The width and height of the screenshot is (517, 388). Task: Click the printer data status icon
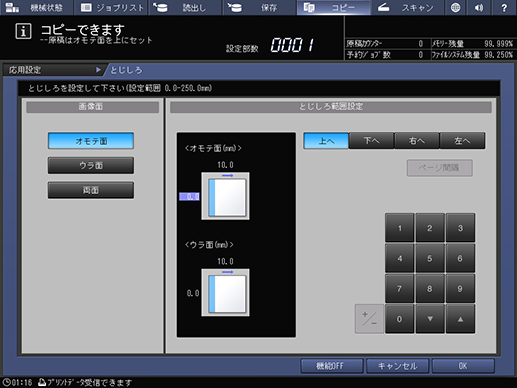pos(42,382)
